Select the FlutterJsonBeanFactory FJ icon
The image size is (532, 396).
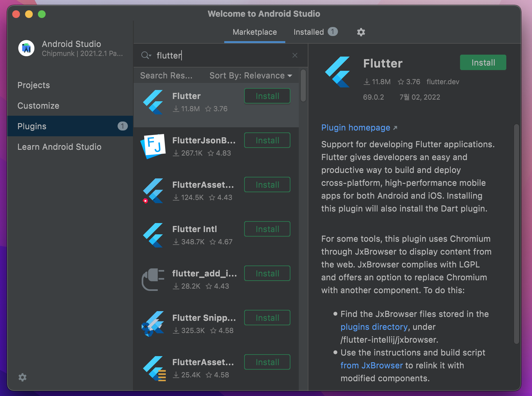(153, 147)
